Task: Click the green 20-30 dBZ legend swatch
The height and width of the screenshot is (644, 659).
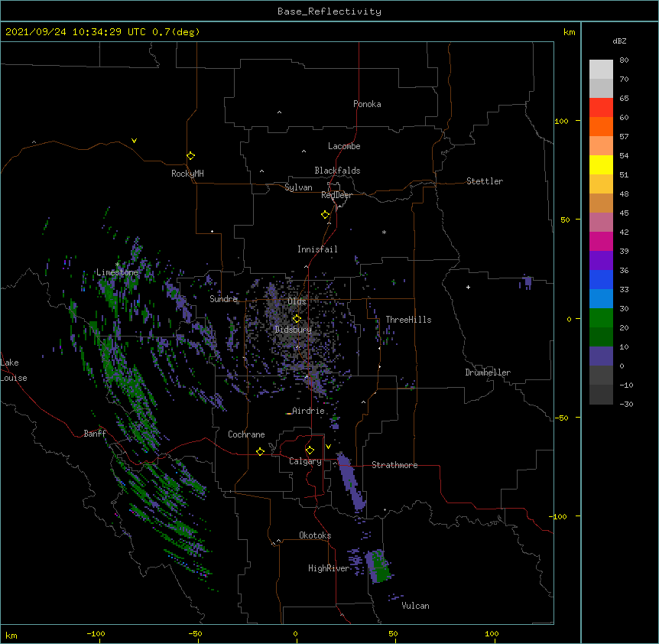Action: (x=601, y=318)
